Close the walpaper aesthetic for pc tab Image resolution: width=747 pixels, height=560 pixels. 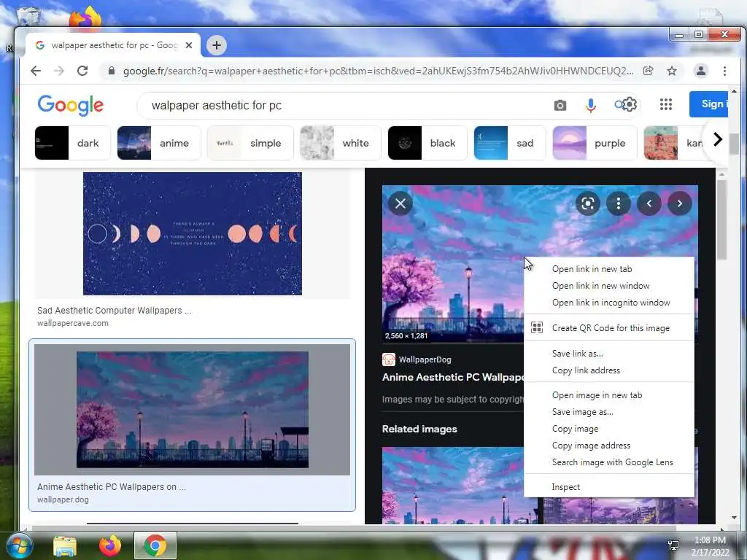[189, 45]
